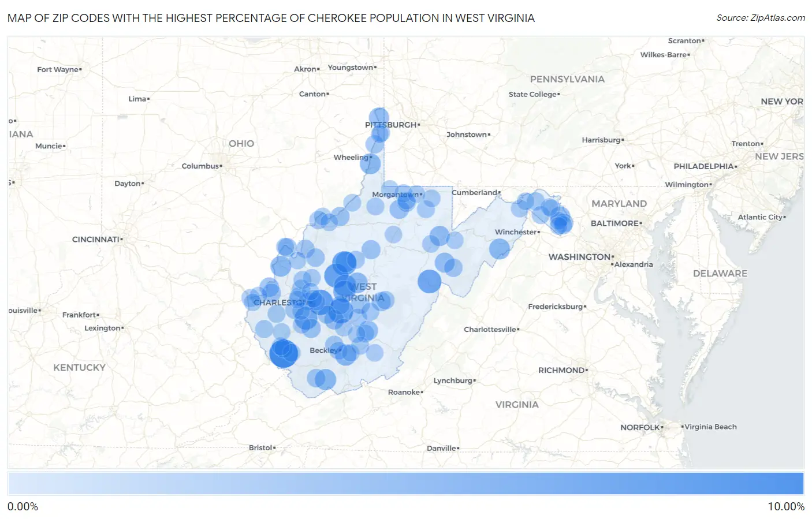Image resolution: width=812 pixels, height=519 pixels.
Task: Click the Morgantown city label
Action: [x=396, y=195]
